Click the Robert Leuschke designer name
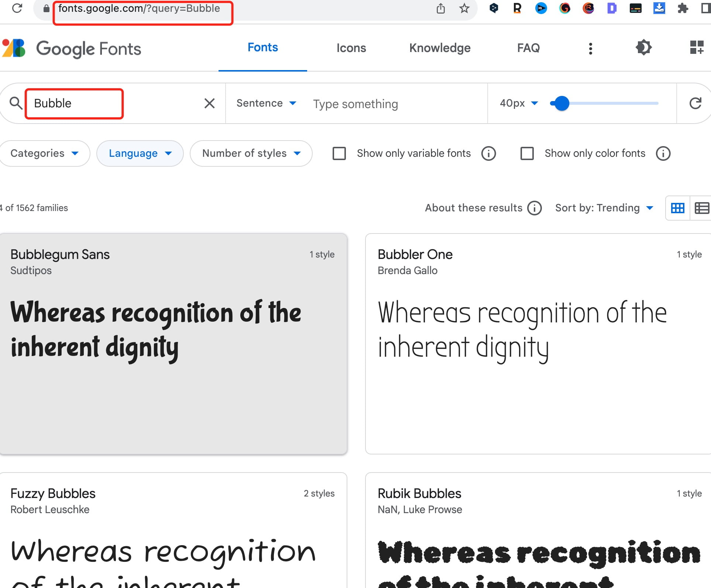The height and width of the screenshot is (588, 711). pyautogui.click(x=50, y=509)
